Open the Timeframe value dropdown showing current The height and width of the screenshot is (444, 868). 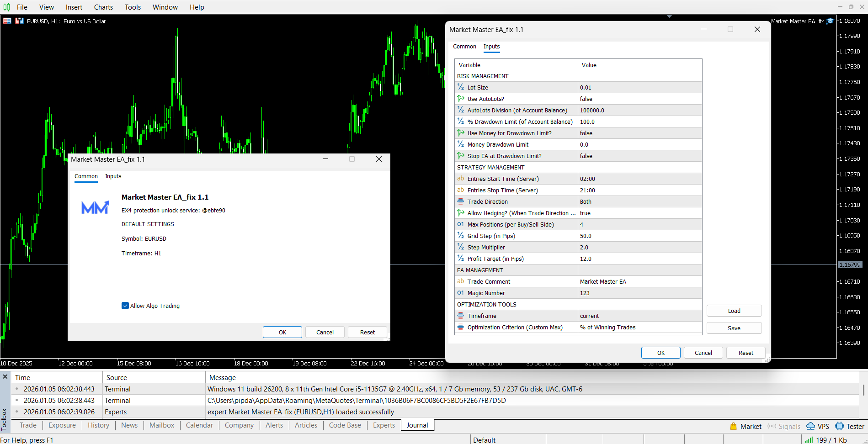tap(639, 316)
